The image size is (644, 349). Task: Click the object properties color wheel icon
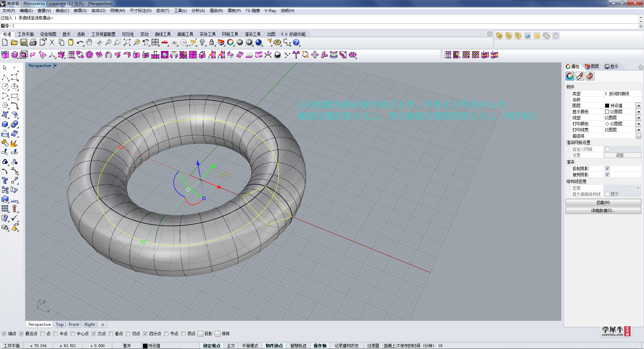[x=570, y=76]
